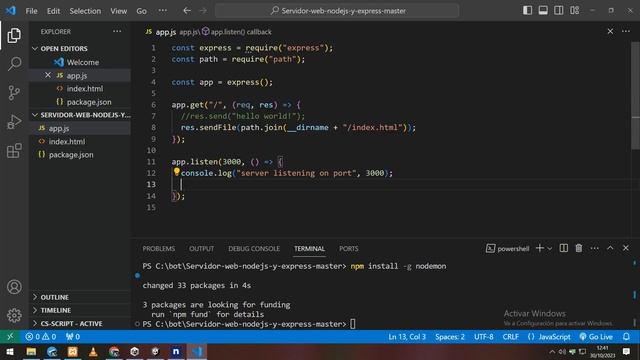This screenshot has width=640, height=360.
Task: Open Explorer more actions ellipsis
Action: click(117, 31)
